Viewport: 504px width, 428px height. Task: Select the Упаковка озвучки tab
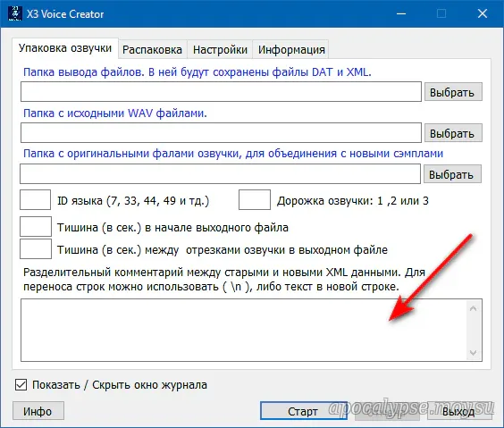(65, 48)
